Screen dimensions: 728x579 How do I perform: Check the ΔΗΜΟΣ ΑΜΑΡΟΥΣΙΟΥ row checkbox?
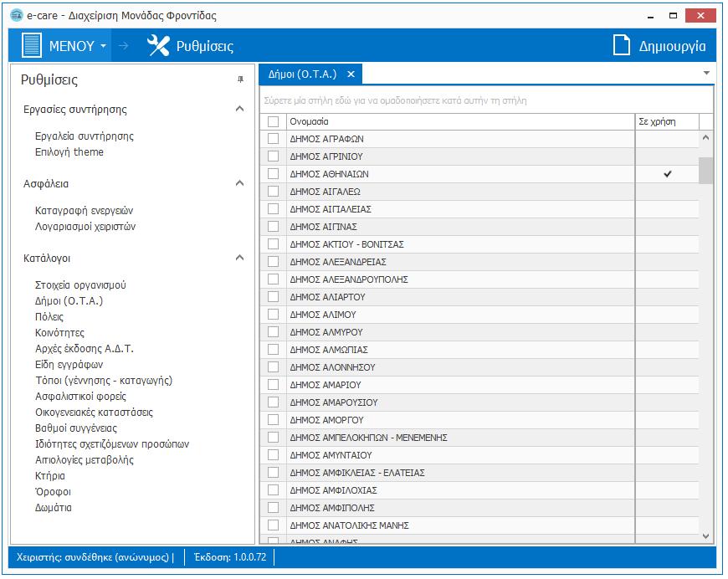pos(273,402)
